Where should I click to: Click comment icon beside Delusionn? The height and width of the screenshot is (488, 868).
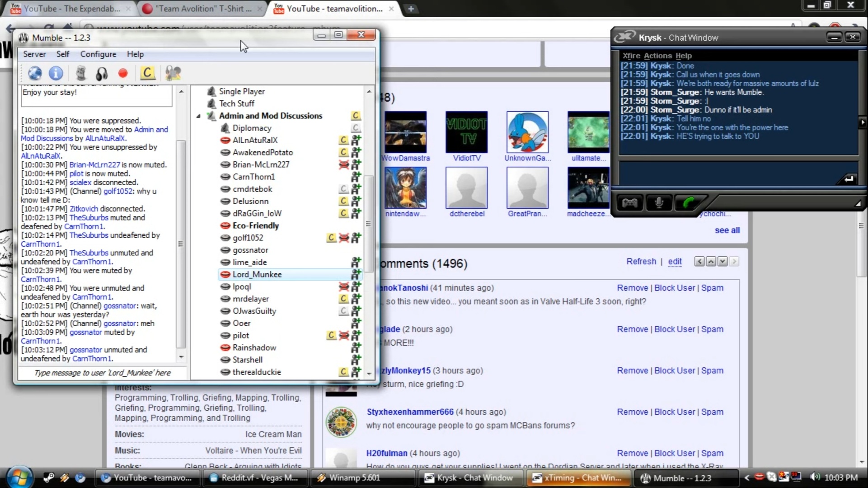click(344, 201)
